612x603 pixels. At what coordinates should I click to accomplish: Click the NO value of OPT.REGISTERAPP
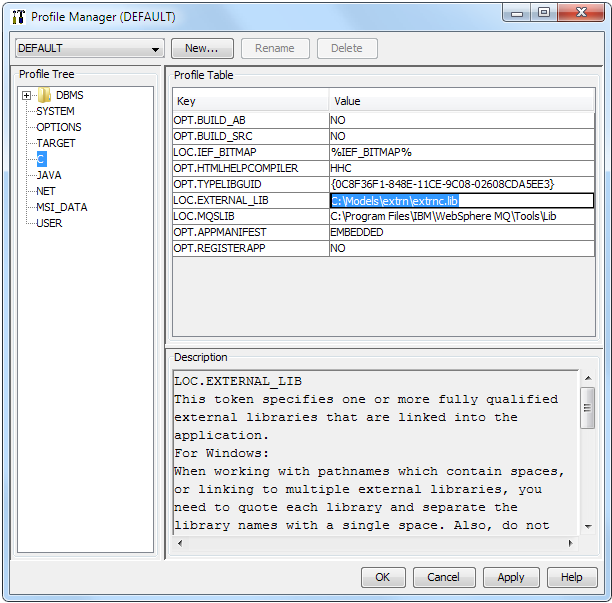tap(462, 248)
